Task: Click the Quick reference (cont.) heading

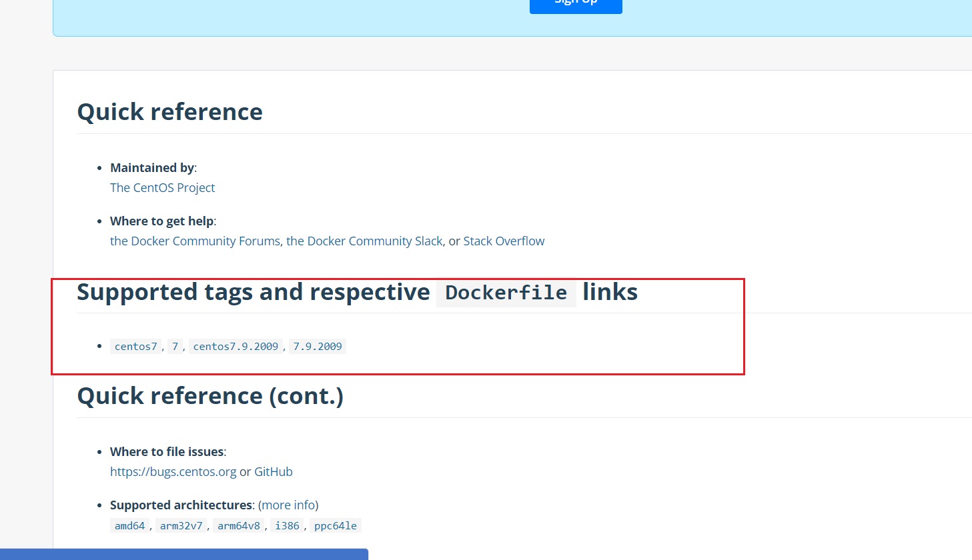Action: point(210,396)
